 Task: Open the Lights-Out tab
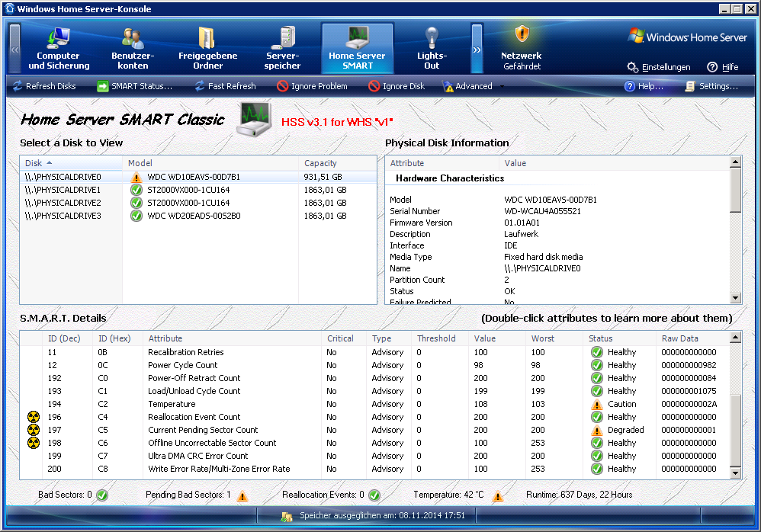432,49
